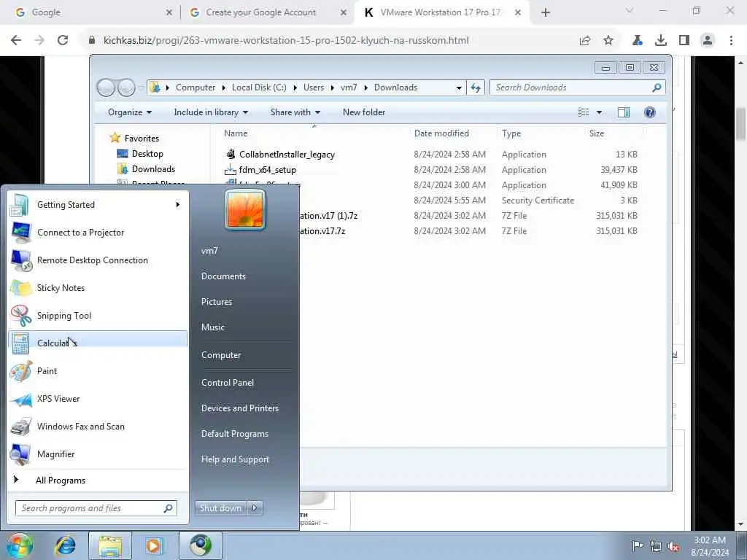The height and width of the screenshot is (560, 747).
Task: Open Control Panel from Start menu
Action: point(228,383)
